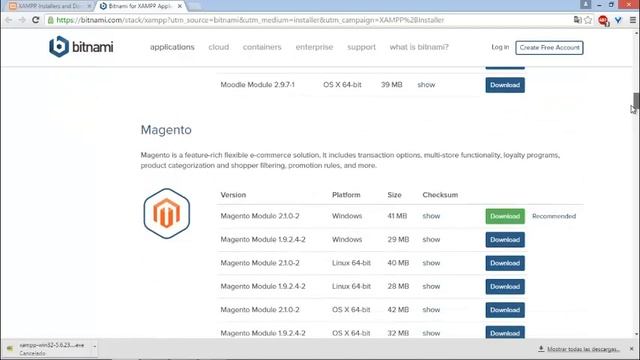The height and width of the screenshot is (360, 640).
Task: Close the XAMPP Installers tab
Action: pos(89,6)
